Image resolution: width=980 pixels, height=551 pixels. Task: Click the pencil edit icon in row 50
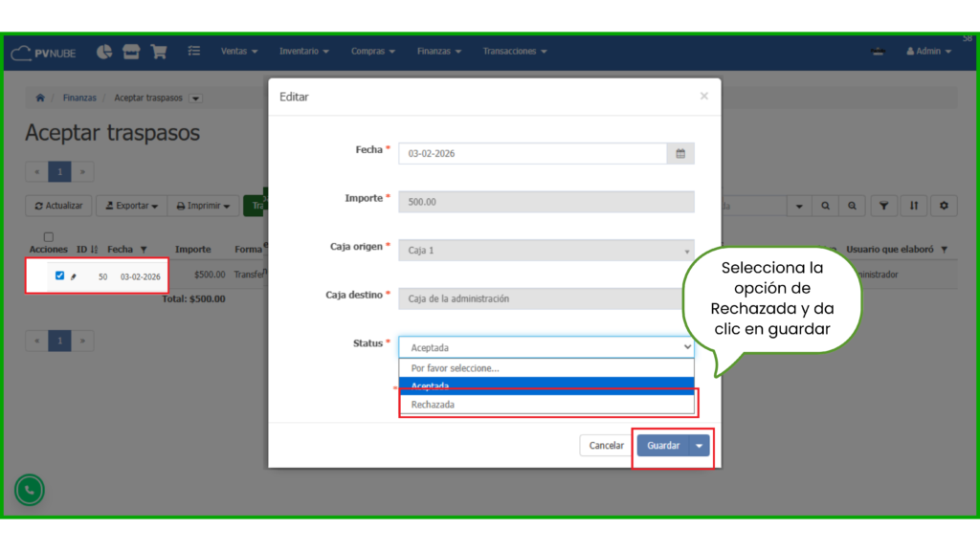coord(74,276)
